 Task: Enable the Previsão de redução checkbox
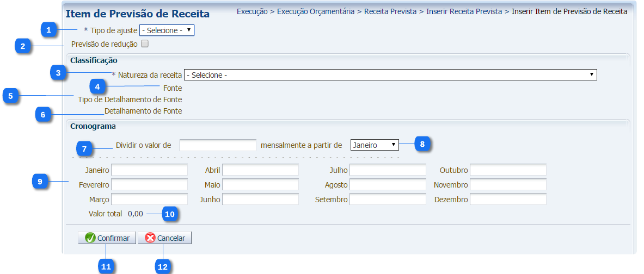point(144,44)
